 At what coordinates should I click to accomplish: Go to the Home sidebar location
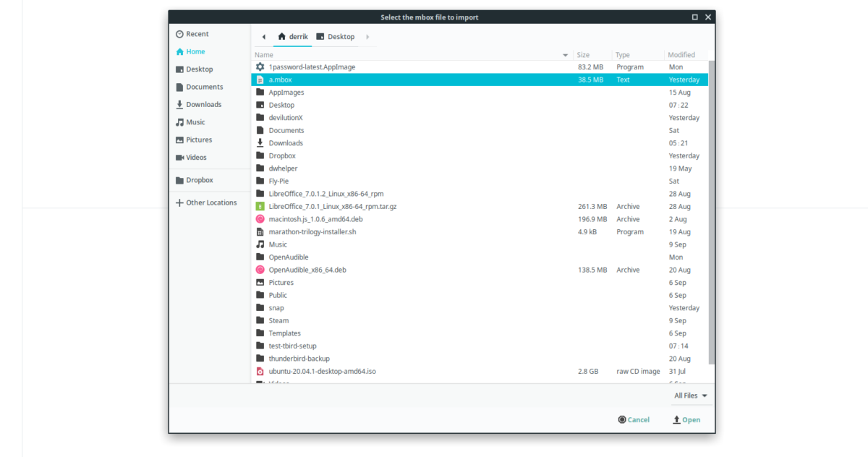click(190, 51)
